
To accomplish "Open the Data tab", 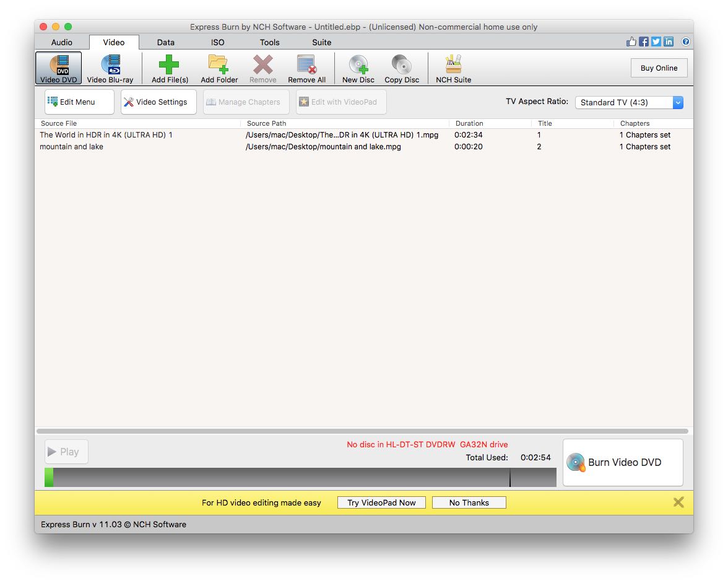I will coord(166,43).
